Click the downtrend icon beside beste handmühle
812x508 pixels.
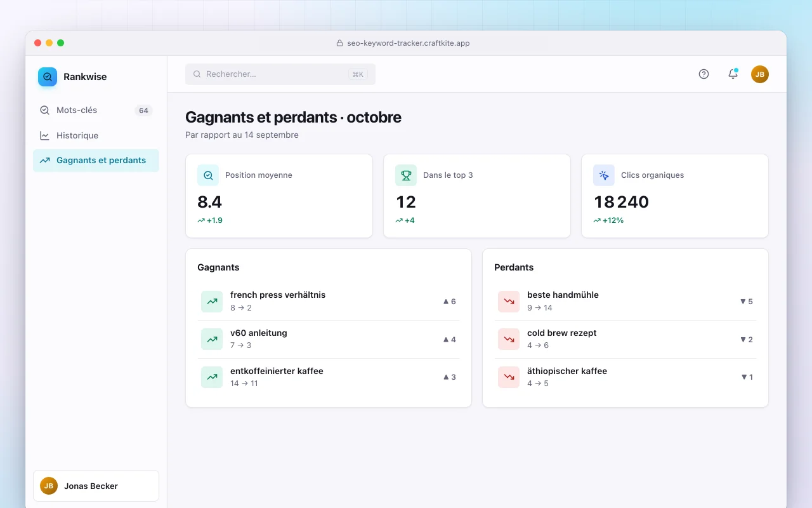tap(509, 302)
